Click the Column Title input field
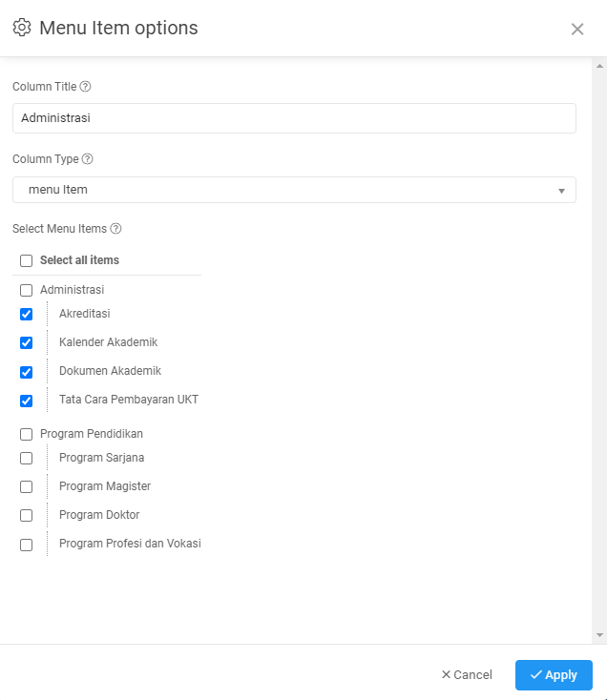 pos(294,118)
